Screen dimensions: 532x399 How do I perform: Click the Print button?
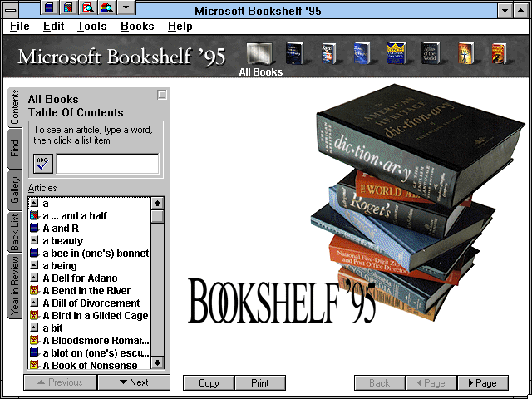click(x=260, y=383)
